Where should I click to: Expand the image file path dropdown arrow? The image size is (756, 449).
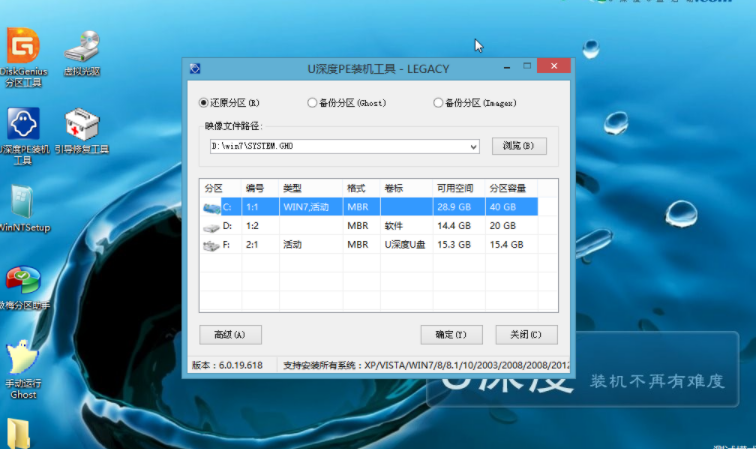(x=473, y=146)
